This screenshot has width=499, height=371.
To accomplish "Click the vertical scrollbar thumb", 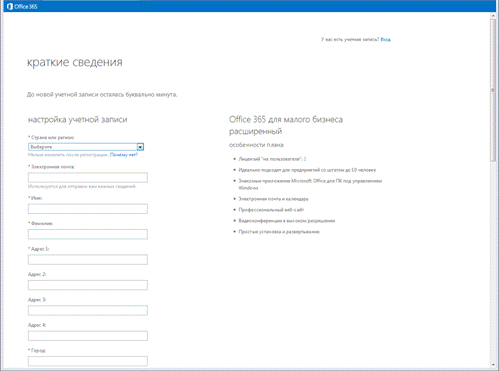I will coord(493,90).
